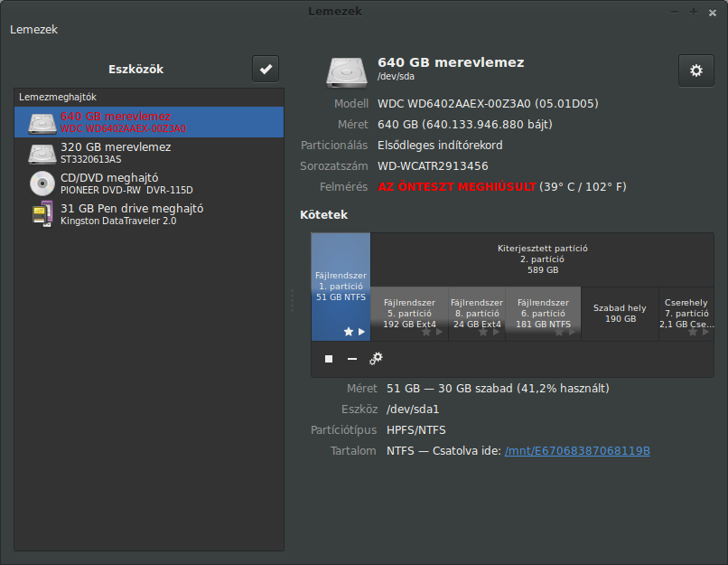Select the 320 GB merevlemez ST3320613AS
728x565 pixels.
click(x=149, y=153)
